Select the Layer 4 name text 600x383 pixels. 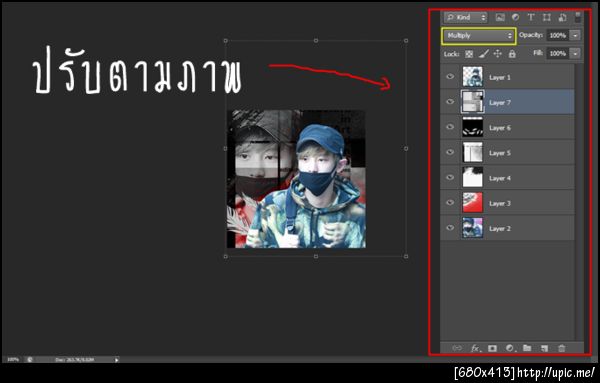coord(500,179)
